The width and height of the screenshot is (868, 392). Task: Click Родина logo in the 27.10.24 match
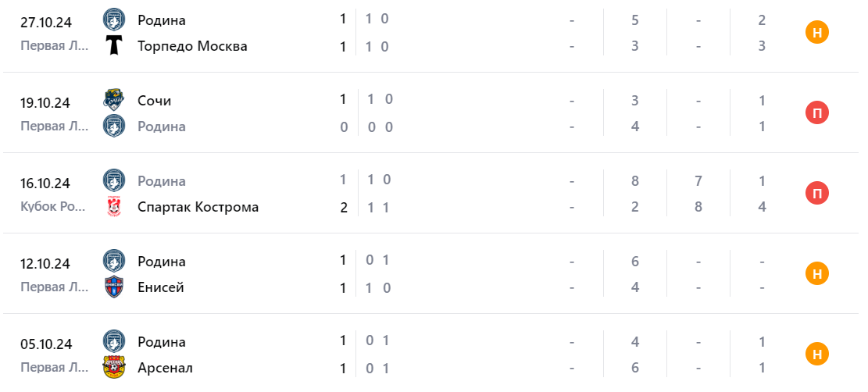(114, 20)
